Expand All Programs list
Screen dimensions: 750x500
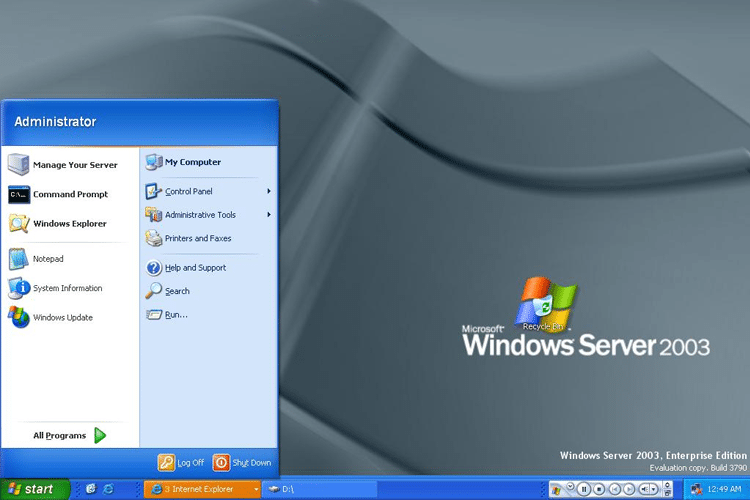coord(69,435)
